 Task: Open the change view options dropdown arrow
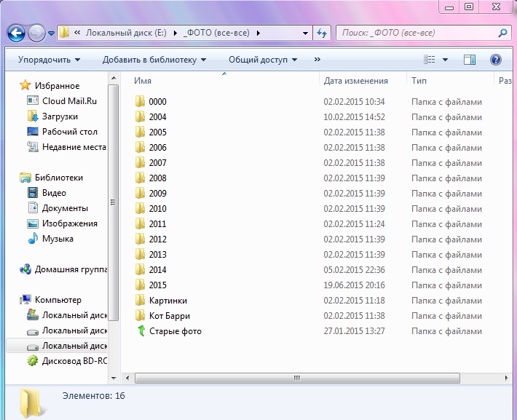tap(445, 60)
